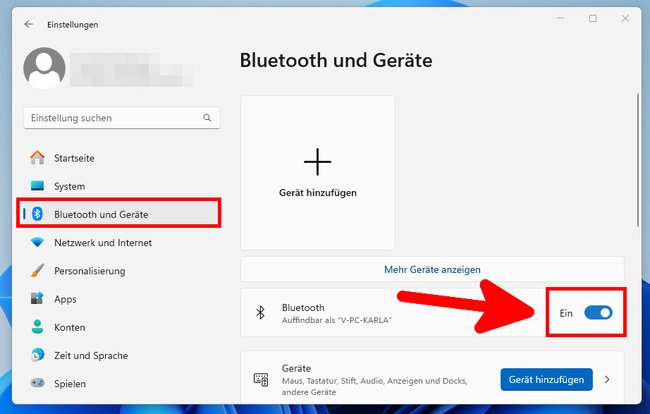Click the System monitor icon
Image resolution: width=650 pixels, height=414 pixels.
click(37, 186)
